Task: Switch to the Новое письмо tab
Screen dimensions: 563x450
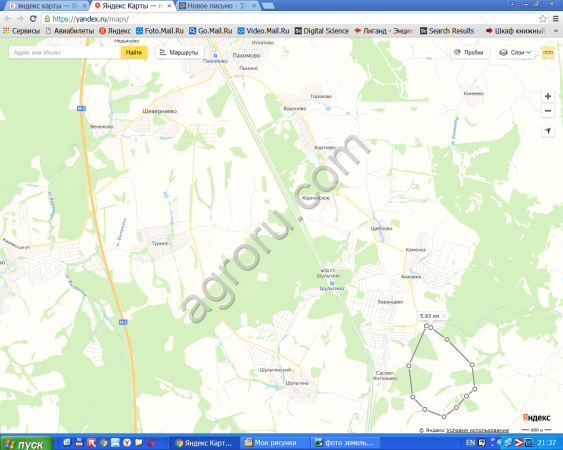Action: (218, 6)
